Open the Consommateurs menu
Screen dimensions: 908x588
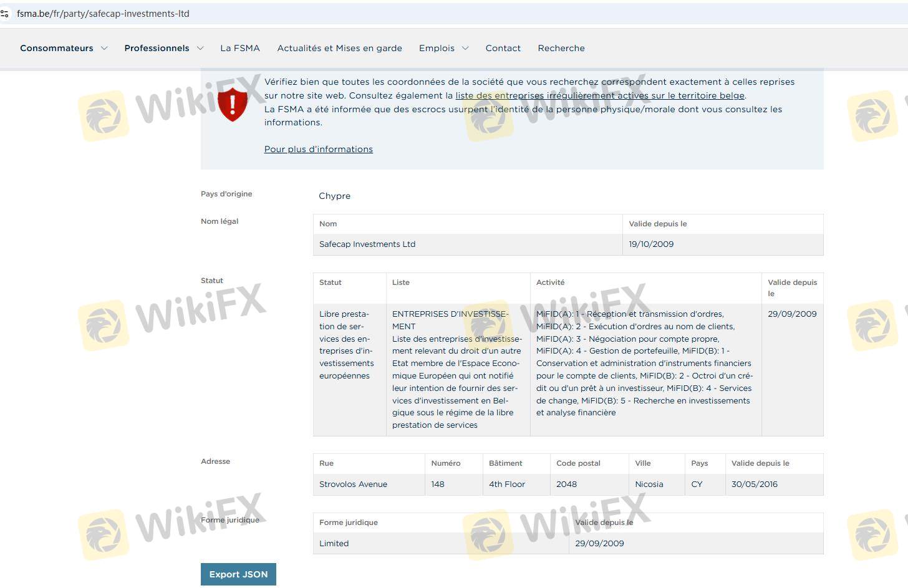point(57,48)
